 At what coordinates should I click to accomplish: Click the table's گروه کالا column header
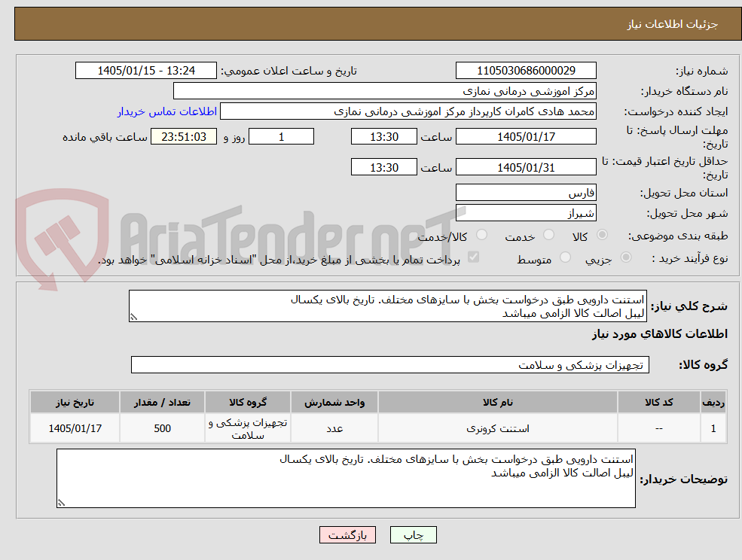pyautogui.click(x=248, y=402)
